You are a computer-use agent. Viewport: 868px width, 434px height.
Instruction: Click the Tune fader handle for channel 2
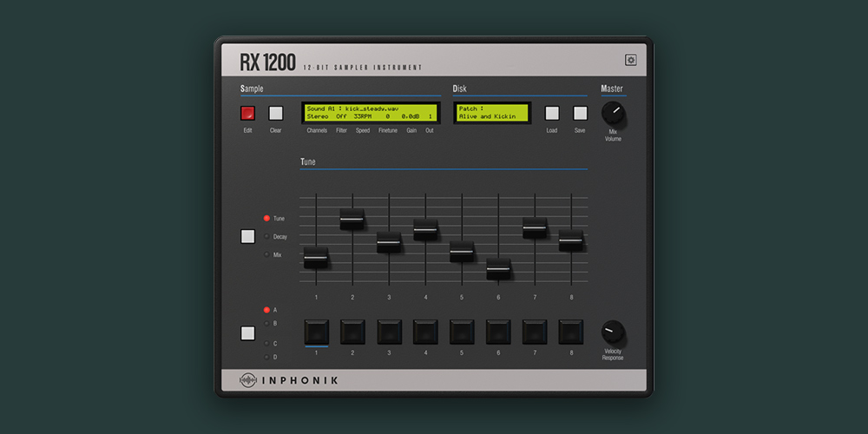(352, 220)
